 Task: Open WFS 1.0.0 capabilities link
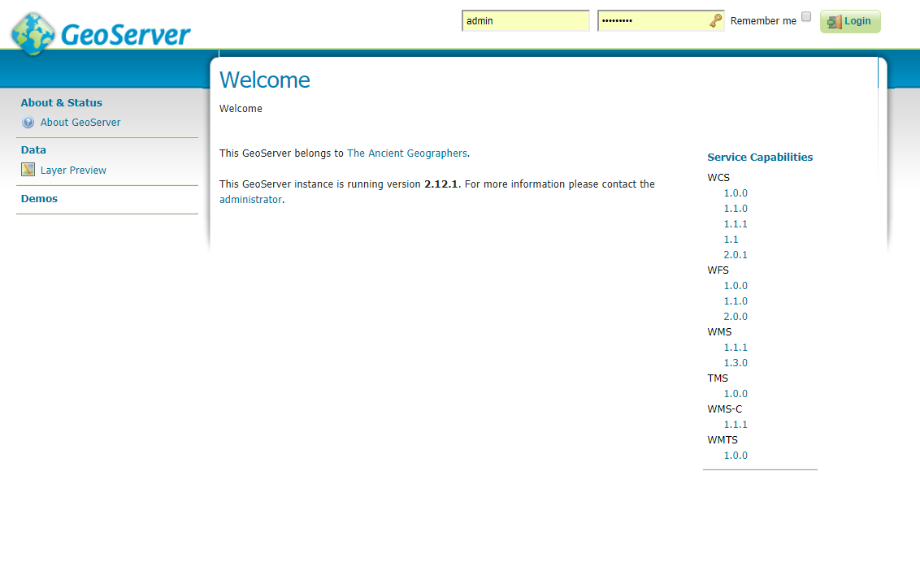point(736,286)
